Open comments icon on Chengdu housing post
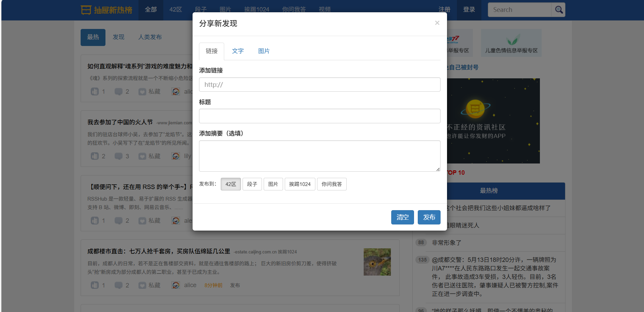The image size is (644, 312). pos(118,285)
